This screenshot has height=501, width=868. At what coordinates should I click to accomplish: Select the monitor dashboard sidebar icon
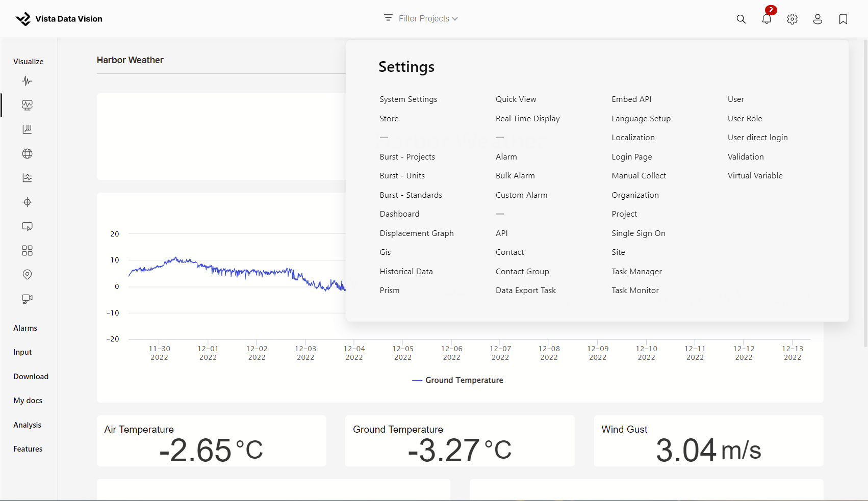28,105
